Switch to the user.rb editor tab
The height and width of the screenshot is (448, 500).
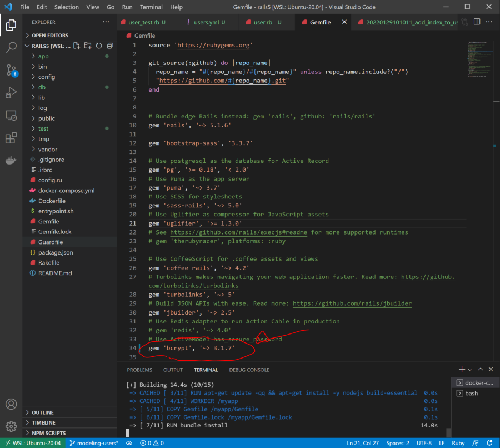263,22
